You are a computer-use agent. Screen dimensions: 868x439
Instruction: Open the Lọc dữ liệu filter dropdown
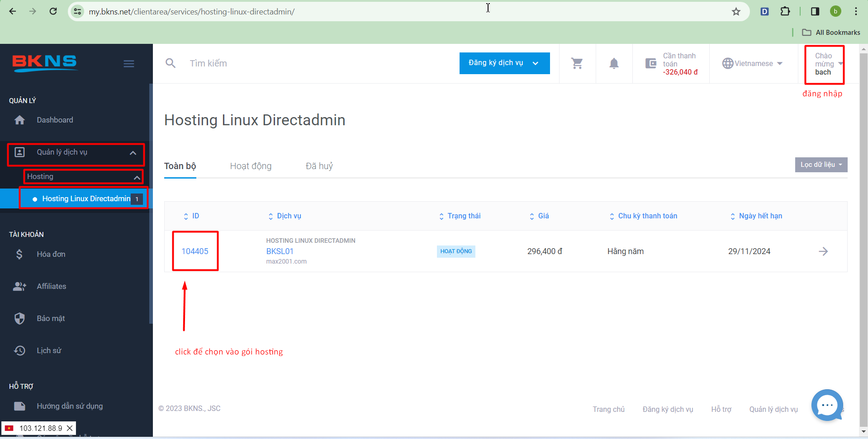coord(821,165)
